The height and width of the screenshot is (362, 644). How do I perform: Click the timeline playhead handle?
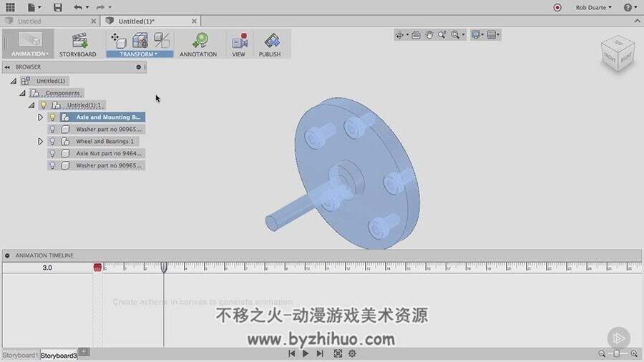tap(163, 268)
